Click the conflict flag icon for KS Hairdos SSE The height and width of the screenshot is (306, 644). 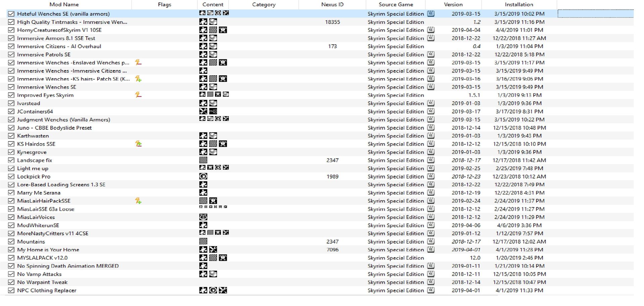pos(138,144)
